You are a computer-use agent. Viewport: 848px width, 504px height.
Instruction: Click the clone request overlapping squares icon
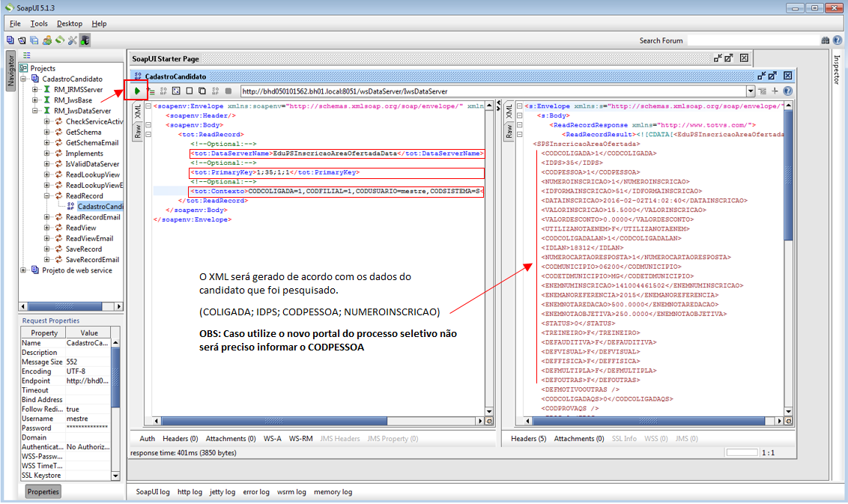(x=202, y=91)
